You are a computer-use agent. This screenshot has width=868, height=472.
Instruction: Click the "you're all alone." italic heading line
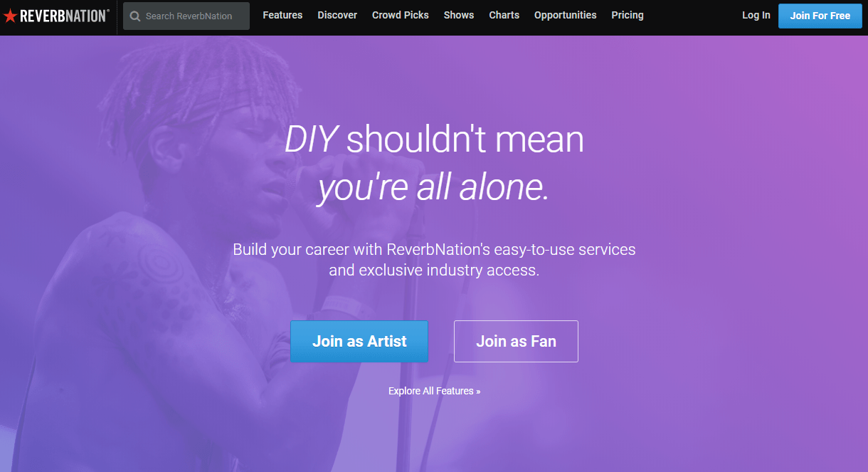click(x=434, y=187)
